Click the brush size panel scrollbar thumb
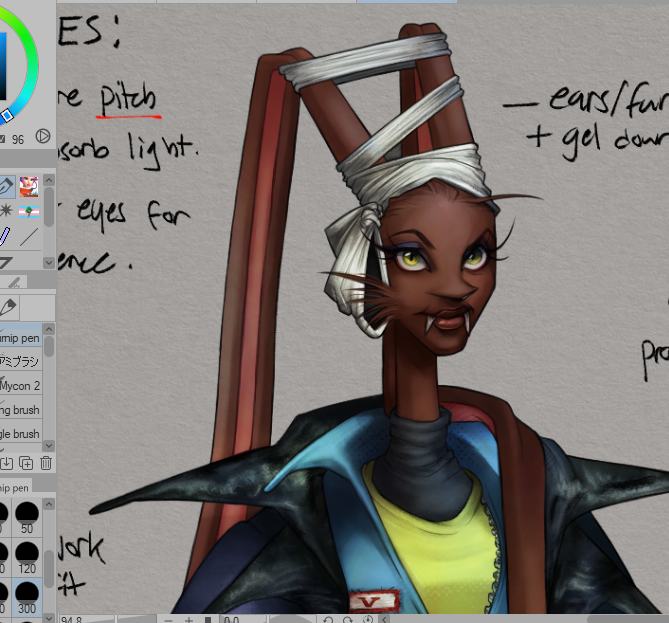The image size is (669, 623). pos(49,568)
